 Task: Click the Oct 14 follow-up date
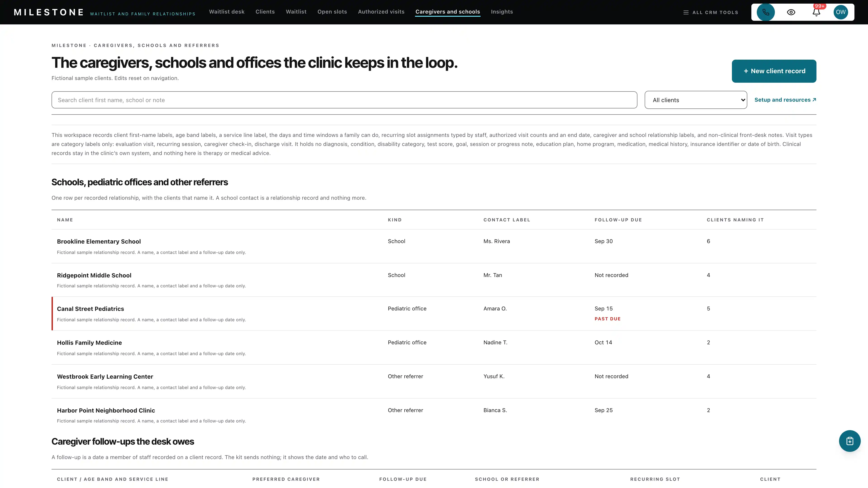coord(603,343)
